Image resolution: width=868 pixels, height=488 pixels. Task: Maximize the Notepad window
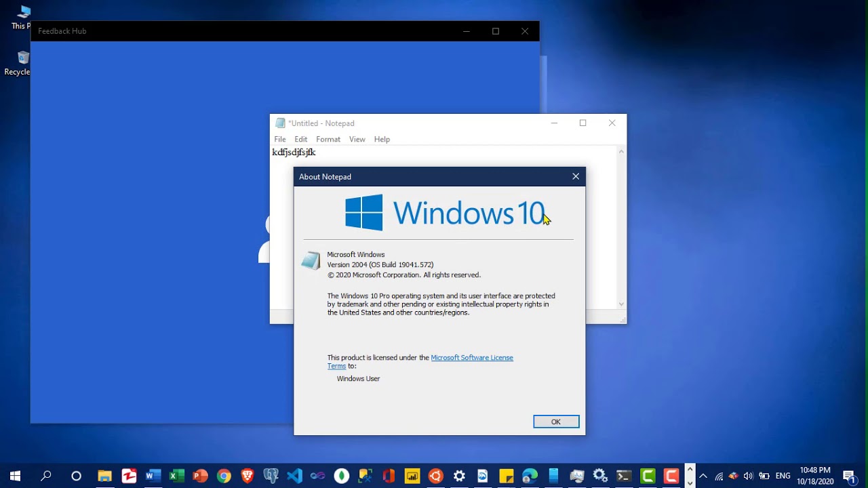[x=583, y=123]
